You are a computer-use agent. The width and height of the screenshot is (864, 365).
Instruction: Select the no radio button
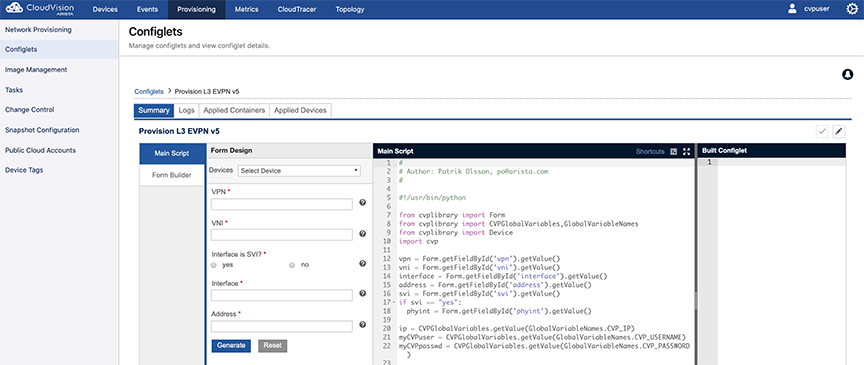click(293, 265)
